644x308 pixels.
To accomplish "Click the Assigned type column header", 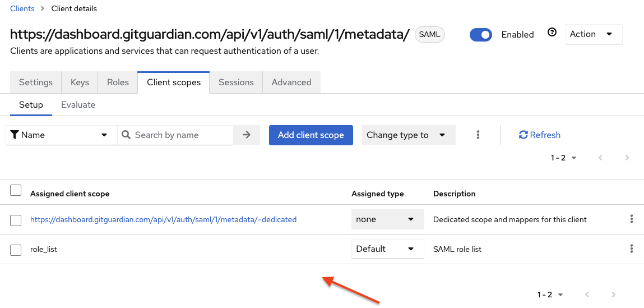I will click(377, 194).
